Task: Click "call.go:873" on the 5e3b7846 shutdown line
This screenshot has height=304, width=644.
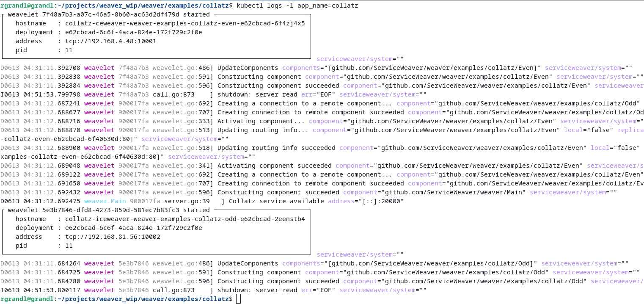Action: point(173,290)
